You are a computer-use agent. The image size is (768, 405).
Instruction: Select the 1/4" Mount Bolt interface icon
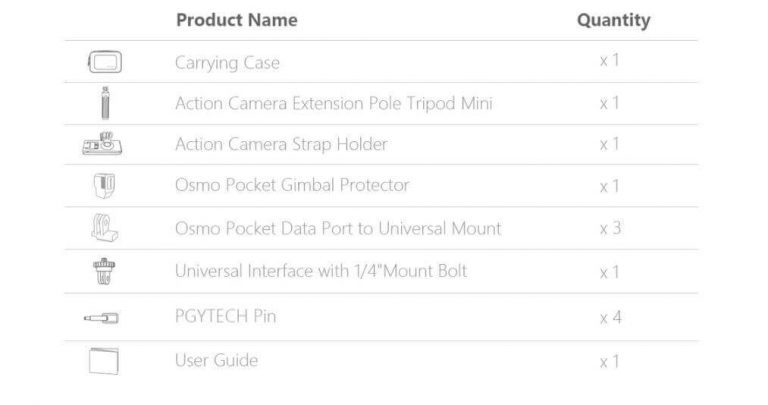tap(104, 271)
